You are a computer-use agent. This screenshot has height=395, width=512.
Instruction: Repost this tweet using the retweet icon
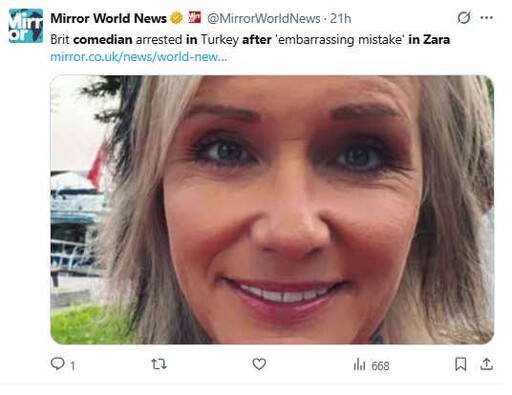tap(159, 364)
